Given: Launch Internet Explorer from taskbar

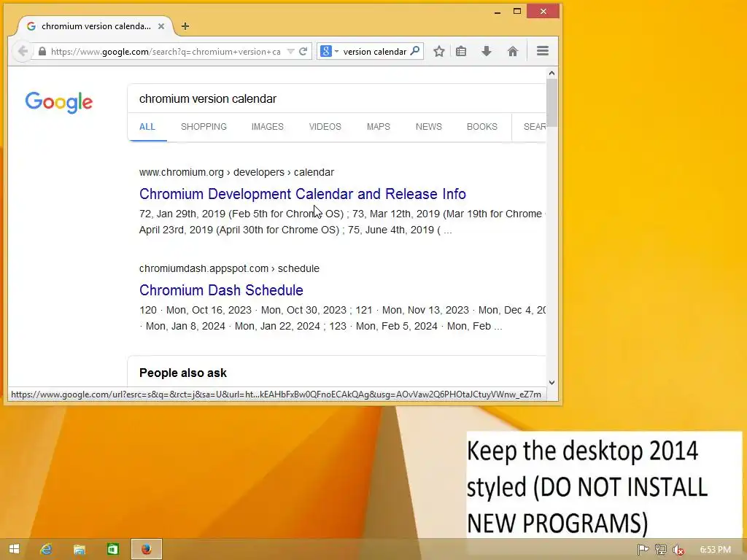Looking at the screenshot, I should pyautogui.click(x=46, y=549).
